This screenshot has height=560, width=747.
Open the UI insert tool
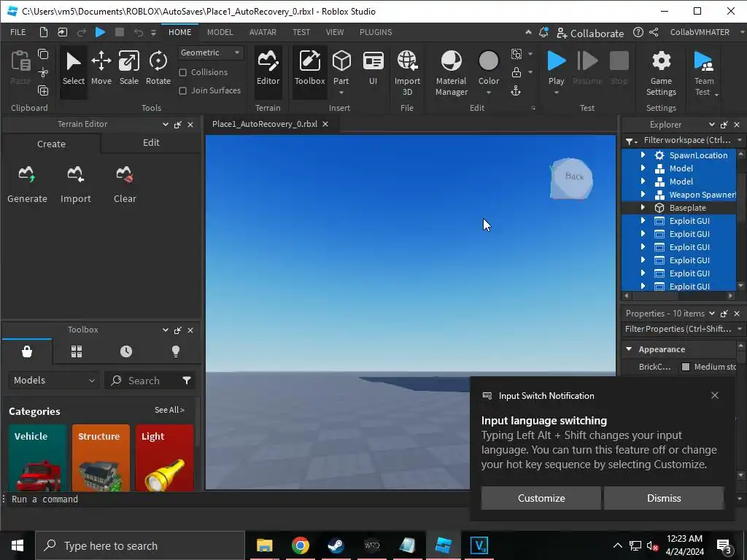coord(373,68)
